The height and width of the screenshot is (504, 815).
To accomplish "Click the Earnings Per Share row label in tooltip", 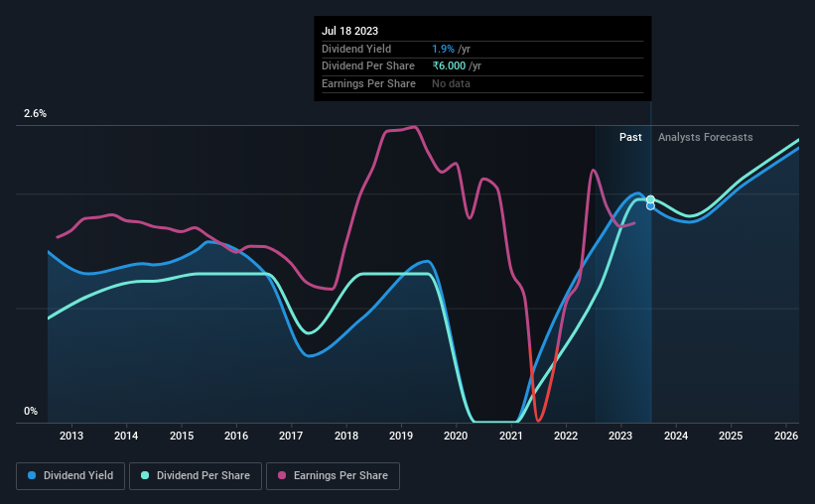I will [x=368, y=83].
